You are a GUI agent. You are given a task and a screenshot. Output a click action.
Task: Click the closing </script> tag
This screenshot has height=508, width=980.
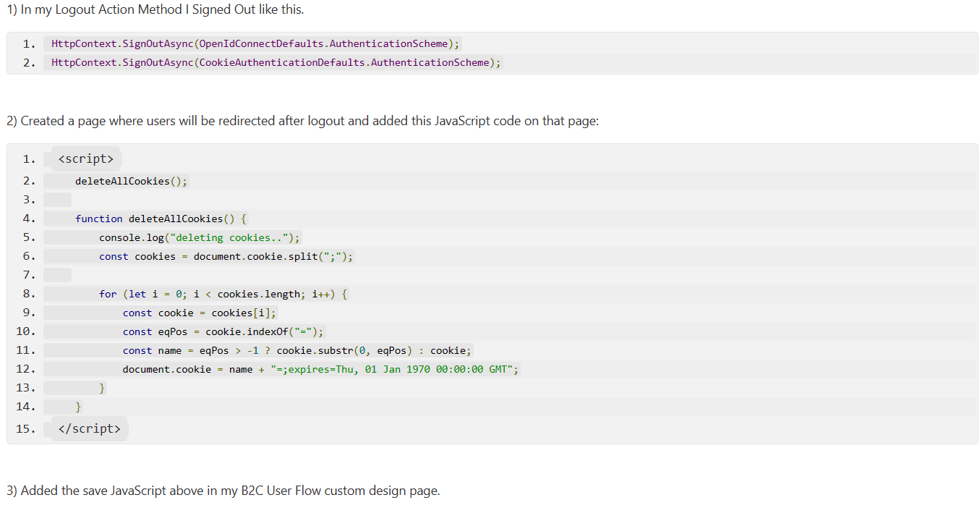pos(89,428)
